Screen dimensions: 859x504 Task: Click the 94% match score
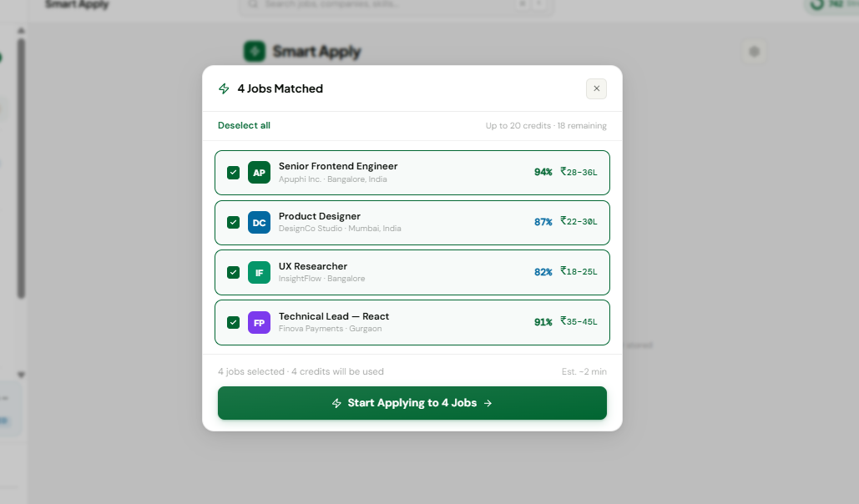pyautogui.click(x=543, y=172)
